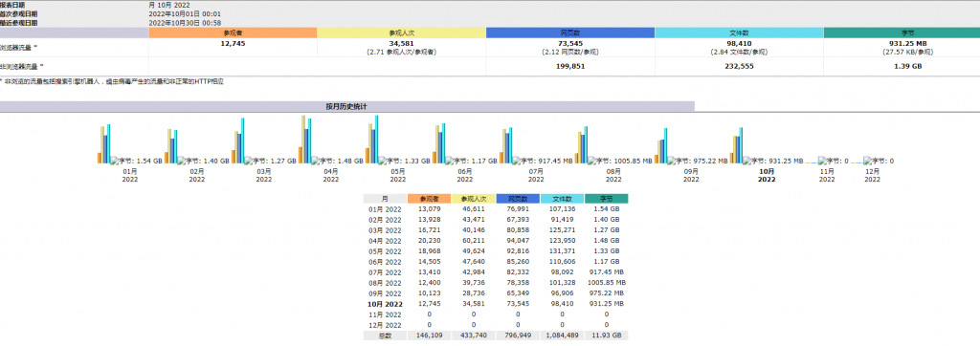This screenshot has height=346, width=980.
Task: Click the files cell 101,328
Action: click(x=562, y=283)
